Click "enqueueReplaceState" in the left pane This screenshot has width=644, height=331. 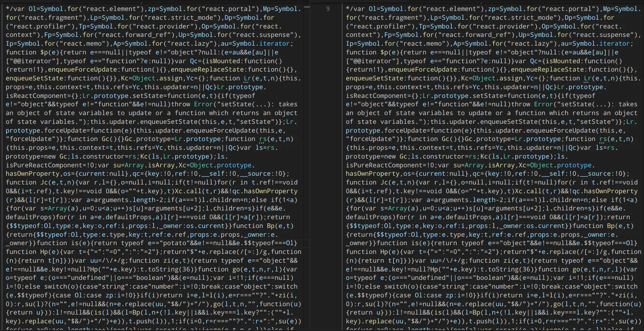click(207, 69)
